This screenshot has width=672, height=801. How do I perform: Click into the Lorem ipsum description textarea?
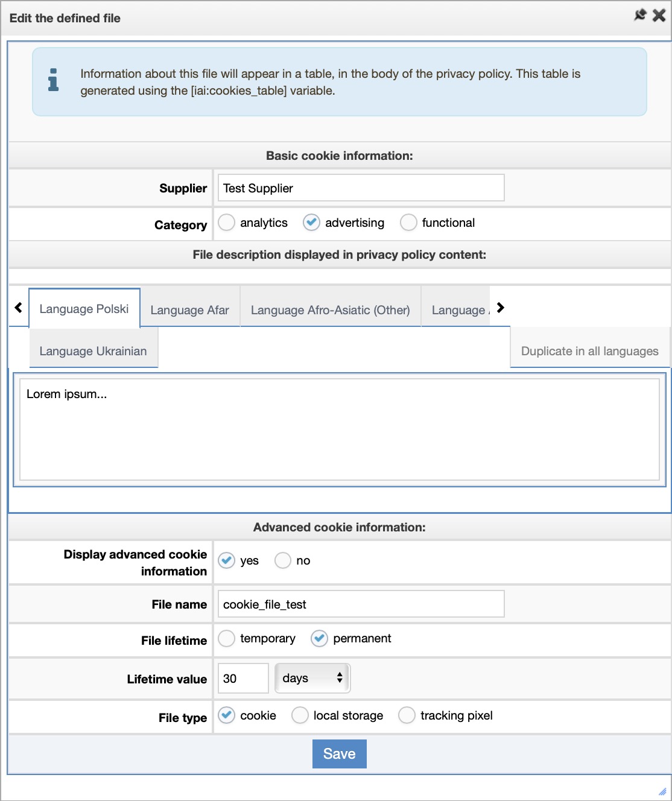(x=340, y=429)
